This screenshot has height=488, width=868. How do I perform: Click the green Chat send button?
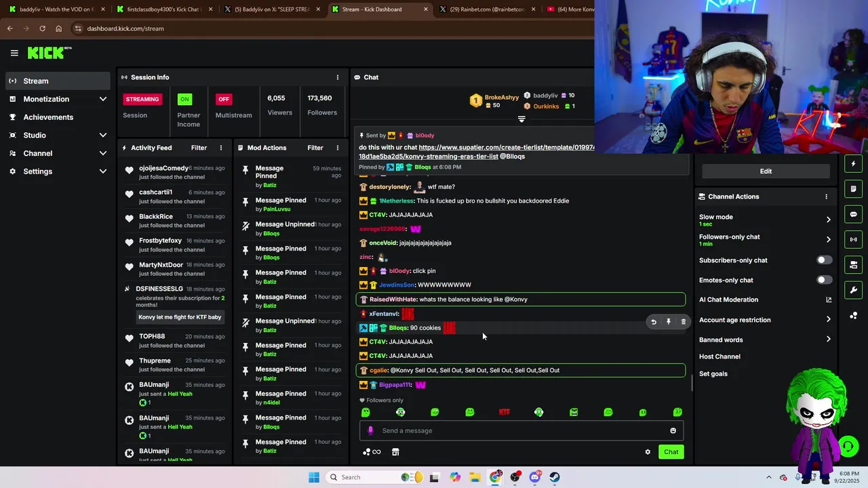671,452
